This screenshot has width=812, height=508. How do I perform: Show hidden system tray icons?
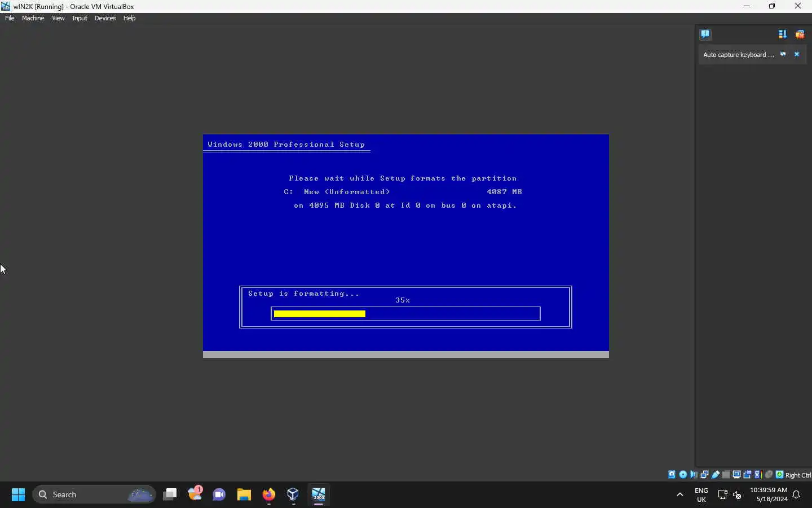680,494
